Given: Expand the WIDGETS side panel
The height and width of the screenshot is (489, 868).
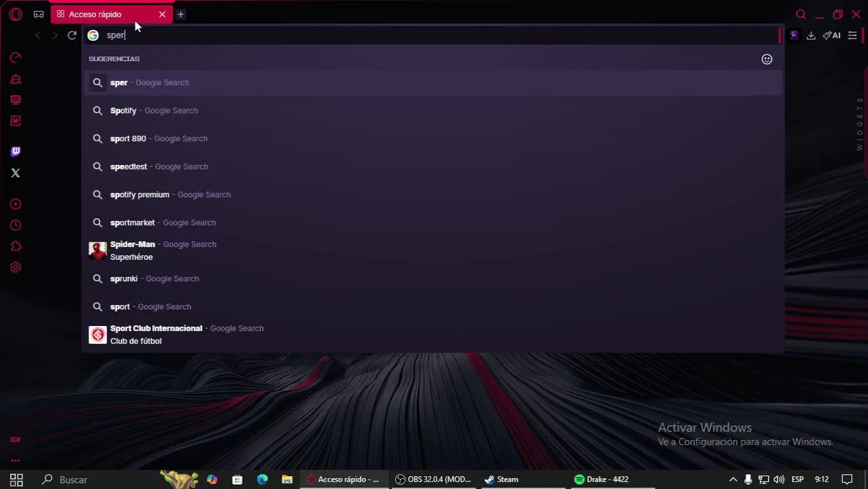Looking at the screenshot, I should (860, 124).
